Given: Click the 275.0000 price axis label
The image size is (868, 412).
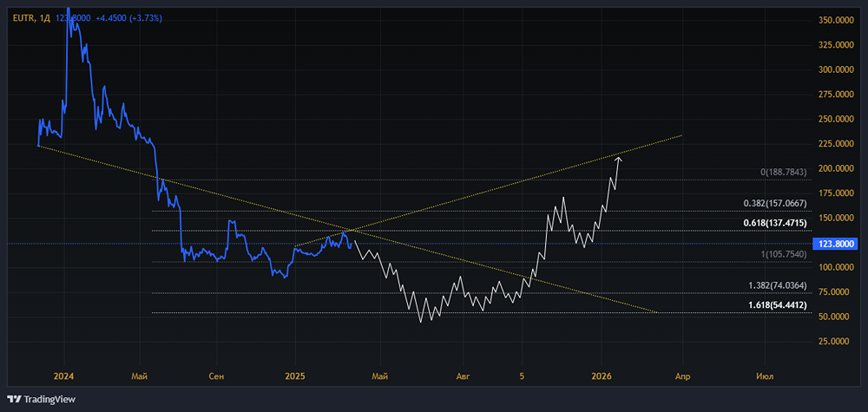Looking at the screenshot, I should point(836,95).
